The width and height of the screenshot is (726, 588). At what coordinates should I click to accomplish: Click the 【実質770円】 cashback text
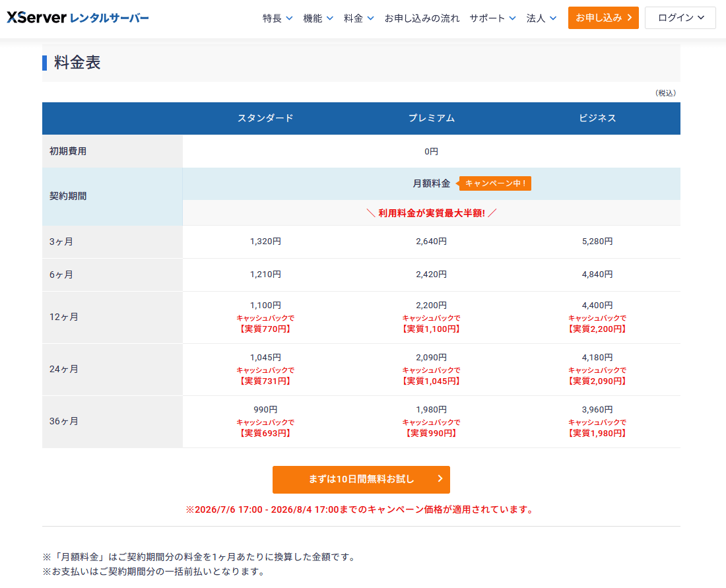tap(265, 329)
